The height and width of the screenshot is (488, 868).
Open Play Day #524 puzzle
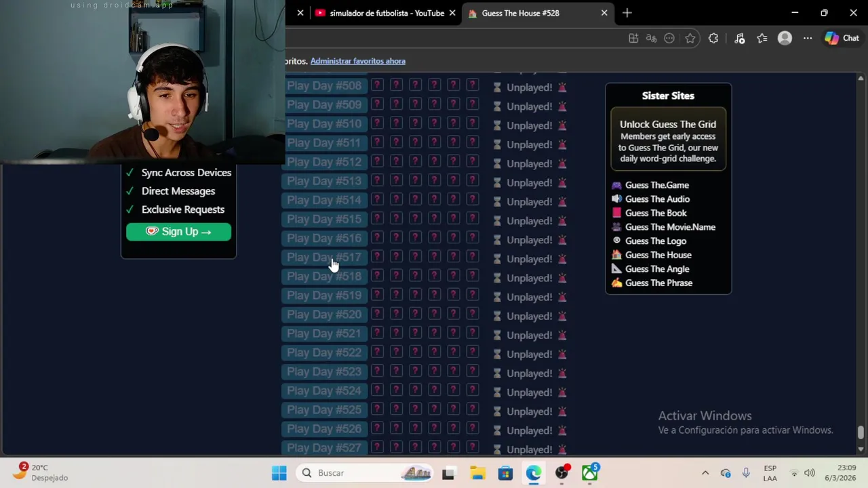pos(325,390)
